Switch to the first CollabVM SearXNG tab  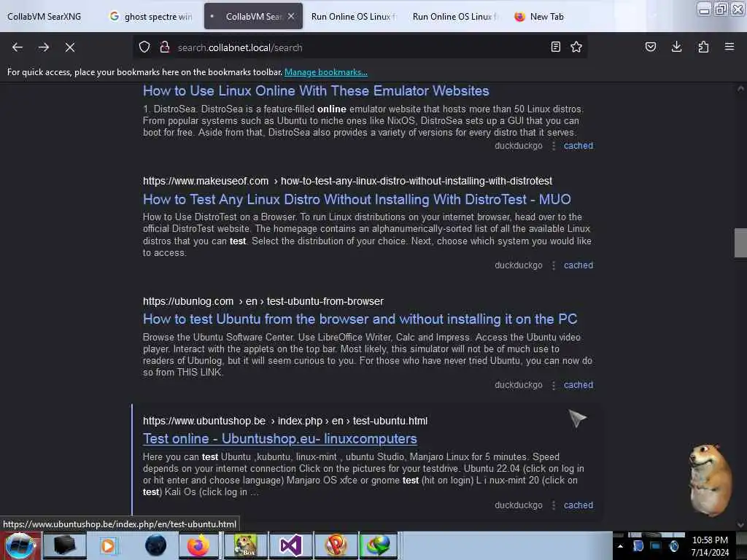44,16
